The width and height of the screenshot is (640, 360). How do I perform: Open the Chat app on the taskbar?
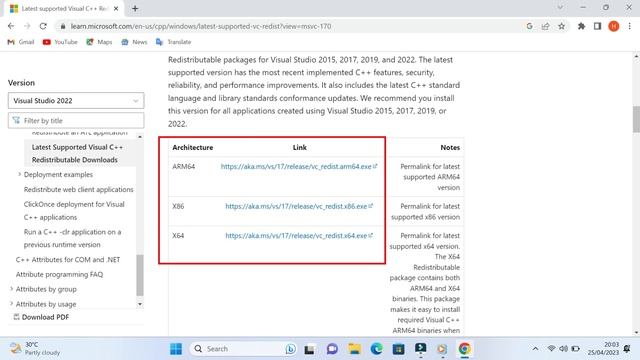click(332, 349)
